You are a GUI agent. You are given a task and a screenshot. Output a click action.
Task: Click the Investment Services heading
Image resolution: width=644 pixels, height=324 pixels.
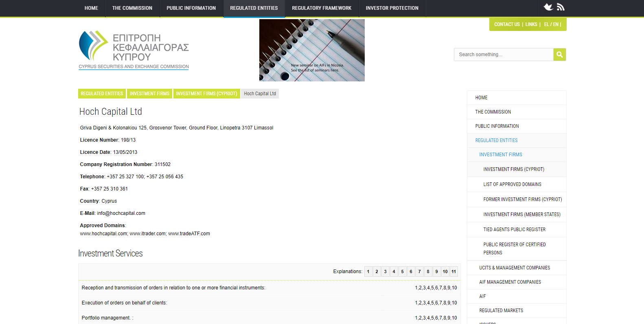pos(110,253)
